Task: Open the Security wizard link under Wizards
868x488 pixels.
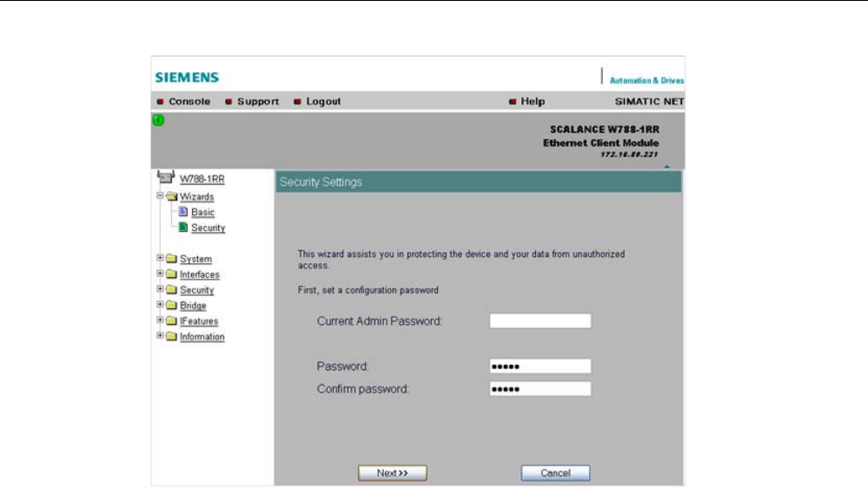Action: pos(209,228)
